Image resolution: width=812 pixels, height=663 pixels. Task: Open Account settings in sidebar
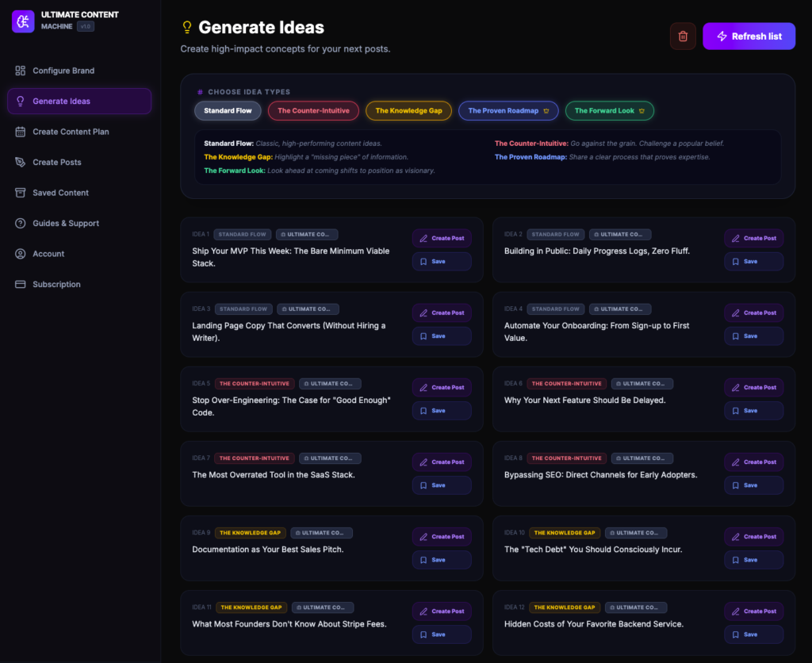(x=48, y=254)
